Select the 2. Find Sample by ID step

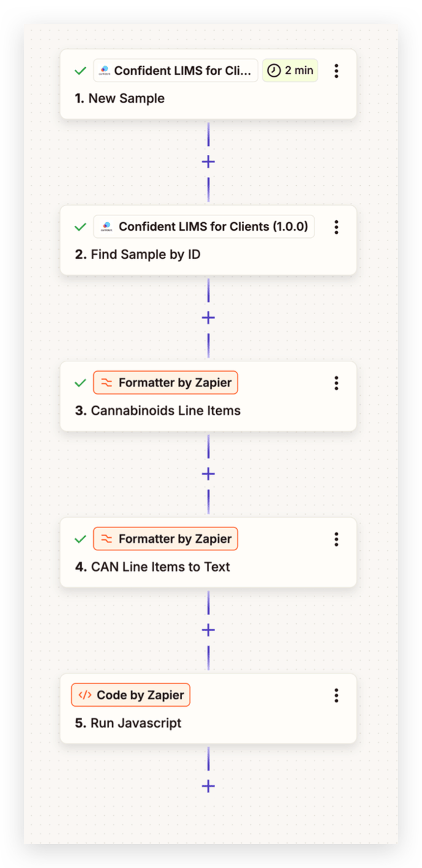coord(208,240)
